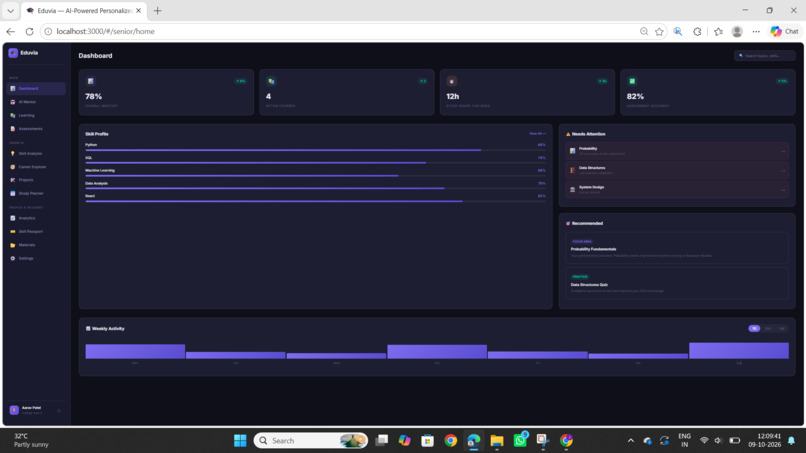Viewport: 806px width, 453px height.
Task: Open the Windows Start menu
Action: point(240,441)
